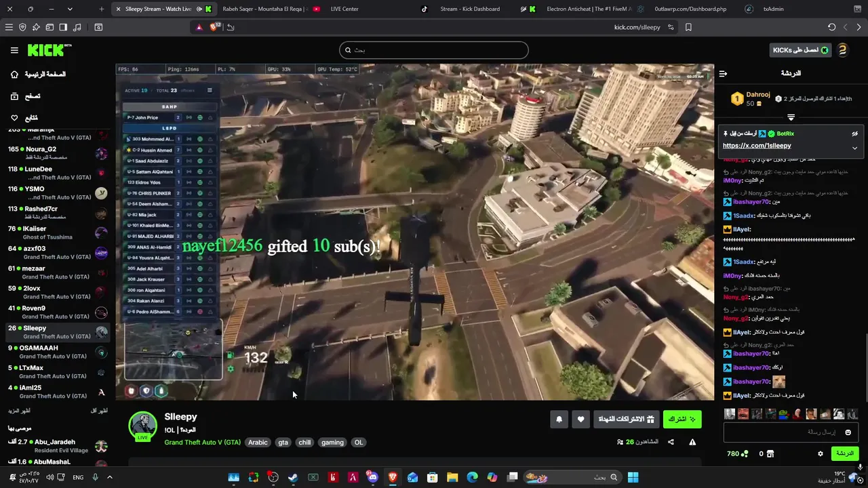Image resolution: width=868 pixels, height=488 pixels.
Task: Open a new browser tab
Action: (102, 9)
